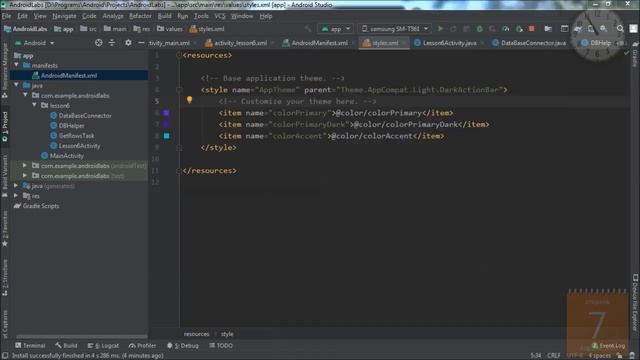Open Project panel gear settings

(x=128, y=43)
